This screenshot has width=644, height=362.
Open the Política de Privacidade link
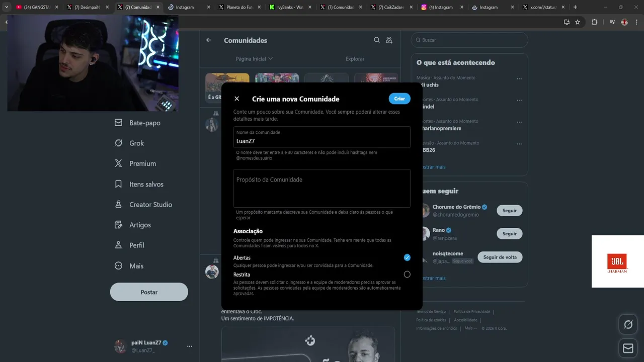click(472, 312)
